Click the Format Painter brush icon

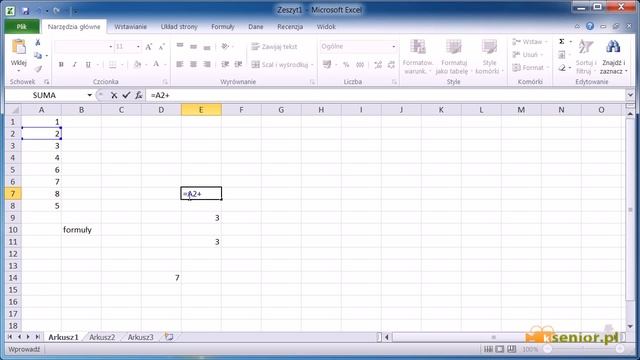coord(38,69)
